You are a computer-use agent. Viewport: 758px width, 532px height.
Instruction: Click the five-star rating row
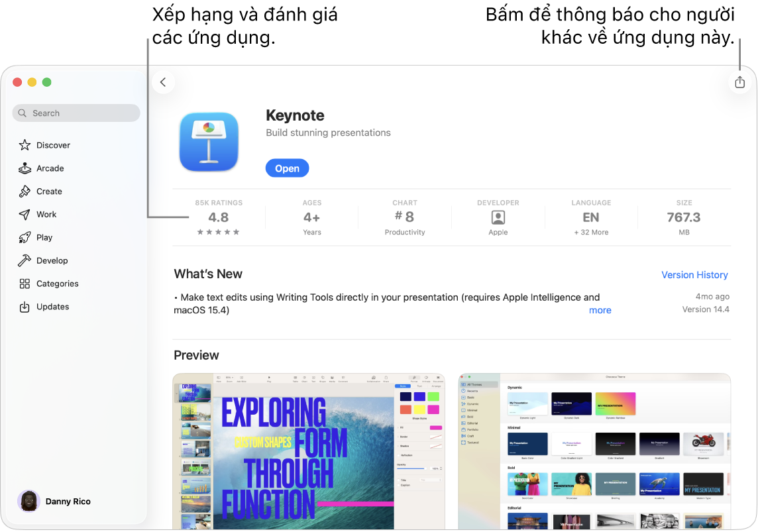click(218, 232)
